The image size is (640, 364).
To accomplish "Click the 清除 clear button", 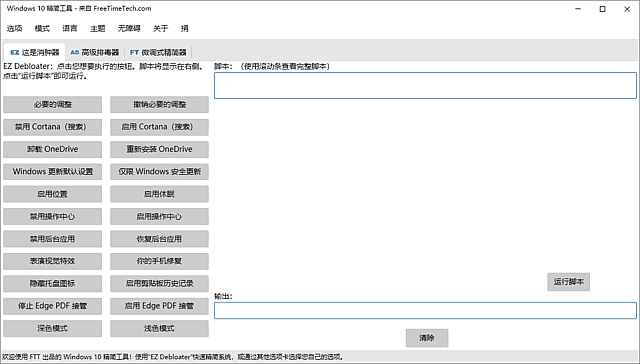I will pos(427,338).
